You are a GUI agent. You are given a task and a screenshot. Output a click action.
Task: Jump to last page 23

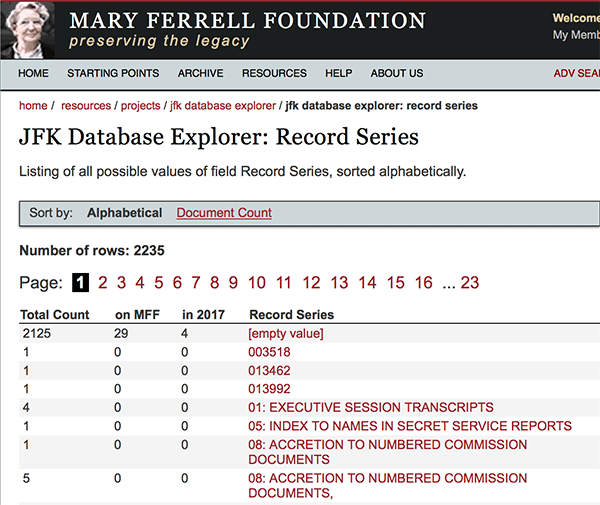pos(470,283)
